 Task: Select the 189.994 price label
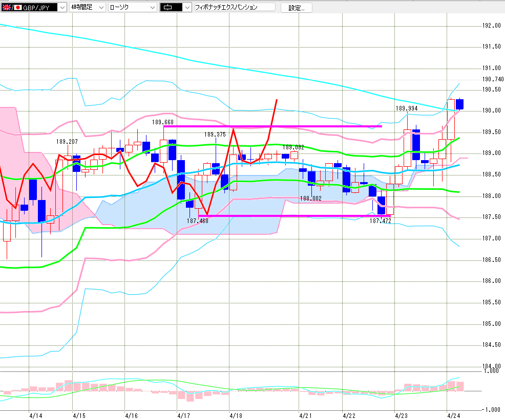(x=407, y=108)
